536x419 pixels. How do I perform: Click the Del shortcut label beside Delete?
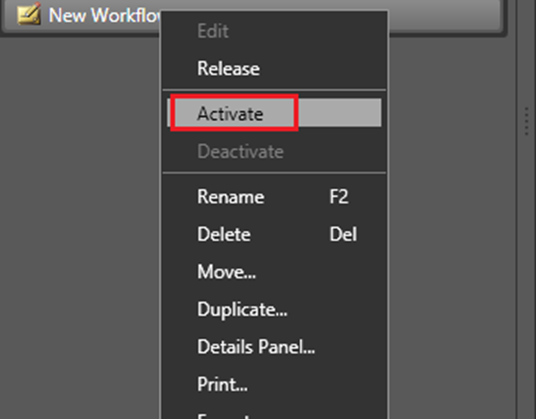tap(343, 234)
